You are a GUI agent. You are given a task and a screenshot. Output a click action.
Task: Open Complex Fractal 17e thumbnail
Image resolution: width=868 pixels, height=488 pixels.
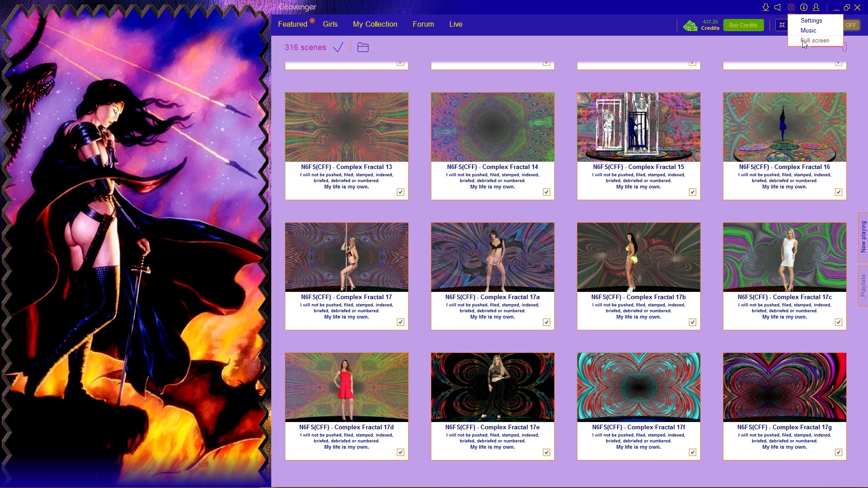point(493,388)
